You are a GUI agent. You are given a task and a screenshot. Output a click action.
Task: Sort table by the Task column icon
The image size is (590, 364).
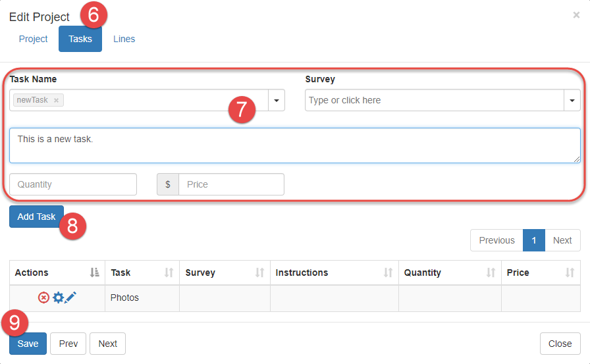(169, 273)
